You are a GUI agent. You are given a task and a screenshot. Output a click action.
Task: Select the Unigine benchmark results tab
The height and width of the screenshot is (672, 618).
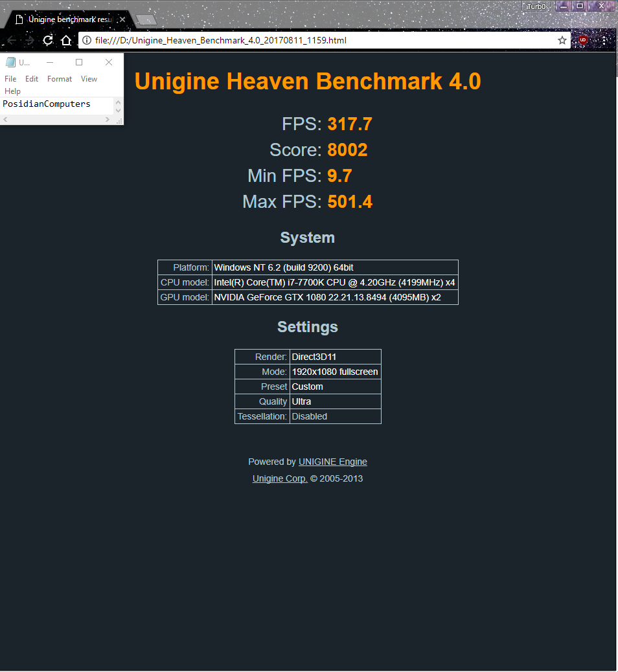[69, 19]
